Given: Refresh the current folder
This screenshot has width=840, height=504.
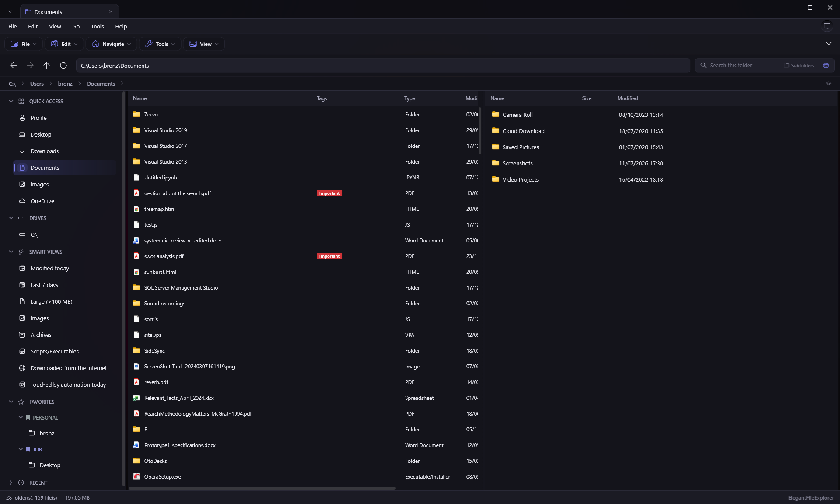Looking at the screenshot, I should [x=63, y=65].
